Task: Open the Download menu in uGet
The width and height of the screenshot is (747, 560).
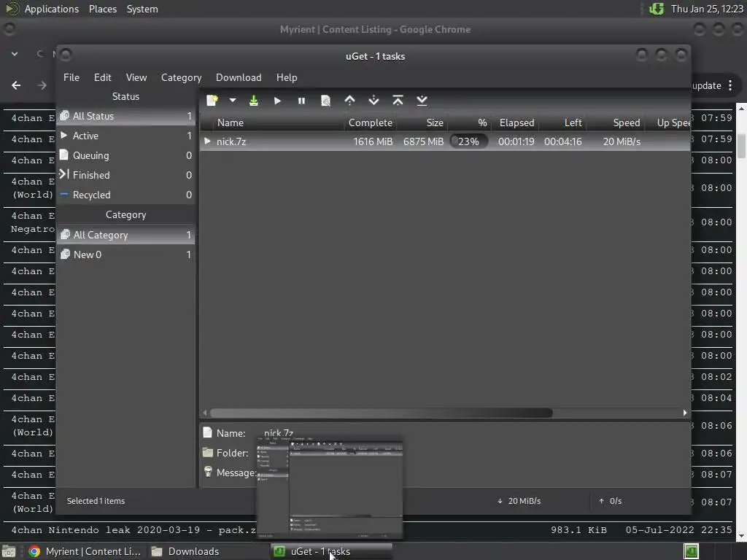Action: point(239,77)
